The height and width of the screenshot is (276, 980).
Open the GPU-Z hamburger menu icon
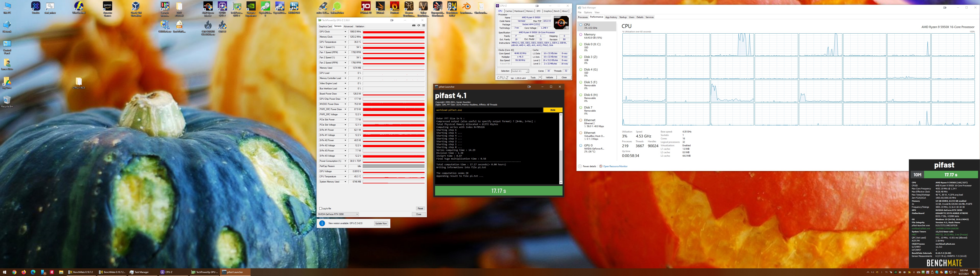[423, 25]
